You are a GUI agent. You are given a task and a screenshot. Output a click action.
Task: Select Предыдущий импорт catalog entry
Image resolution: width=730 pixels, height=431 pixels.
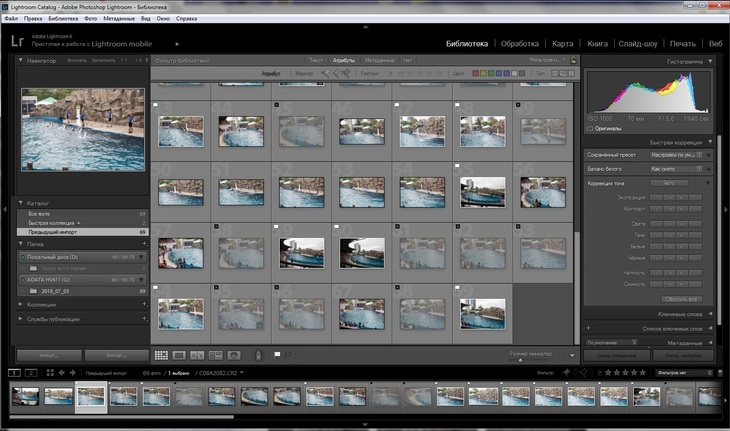(x=82, y=232)
